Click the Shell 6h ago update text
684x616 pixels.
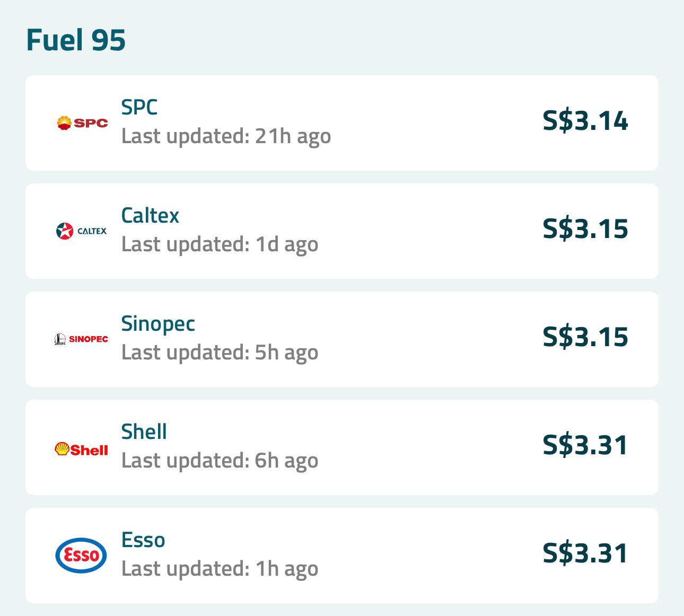point(220,461)
